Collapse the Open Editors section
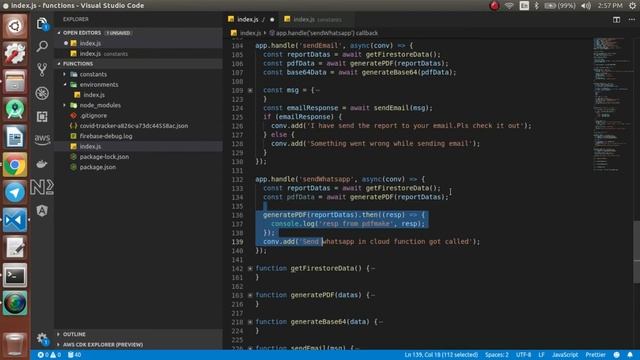This screenshot has height=360, width=640. coord(139,33)
